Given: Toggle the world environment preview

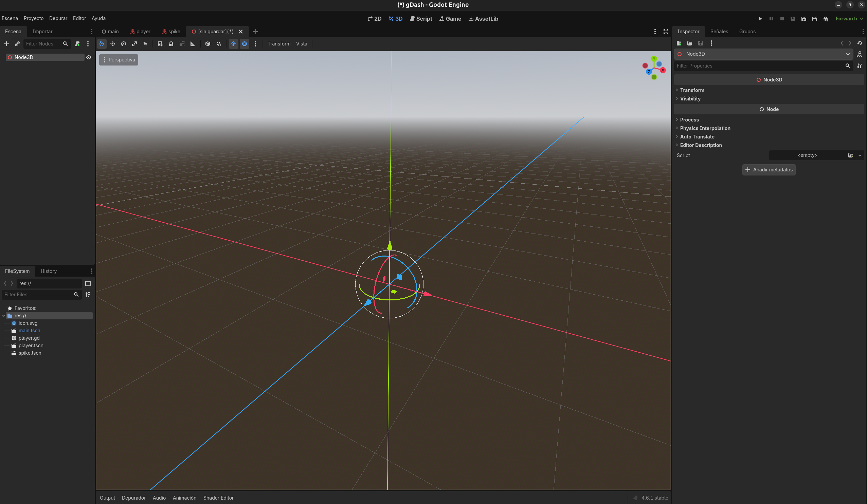Looking at the screenshot, I should [244, 44].
